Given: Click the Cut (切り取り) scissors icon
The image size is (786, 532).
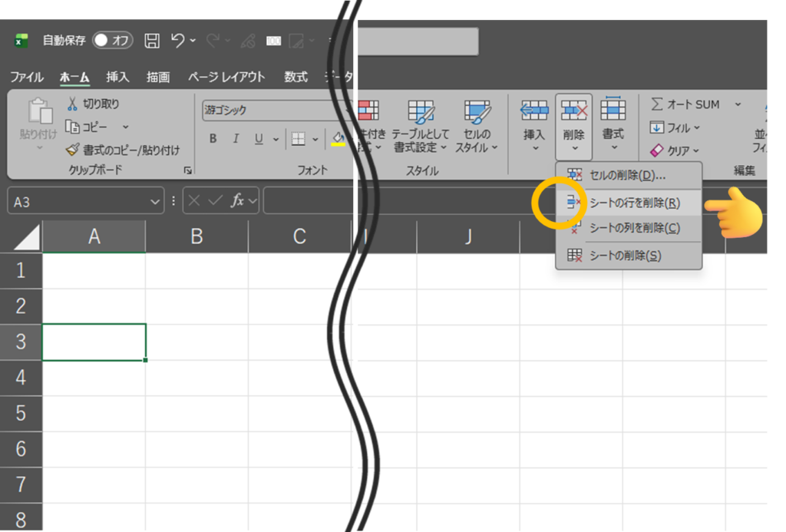Looking at the screenshot, I should pyautogui.click(x=72, y=104).
